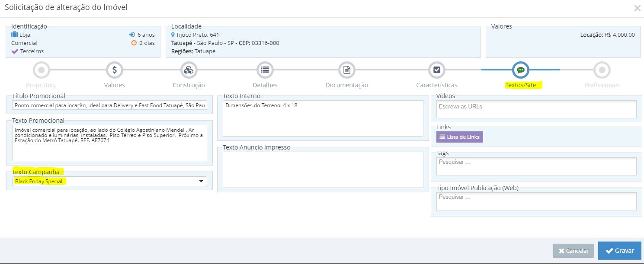Close the Solicitação de alteração dialog
Viewport: 644px width, 264px height.
[x=637, y=8]
